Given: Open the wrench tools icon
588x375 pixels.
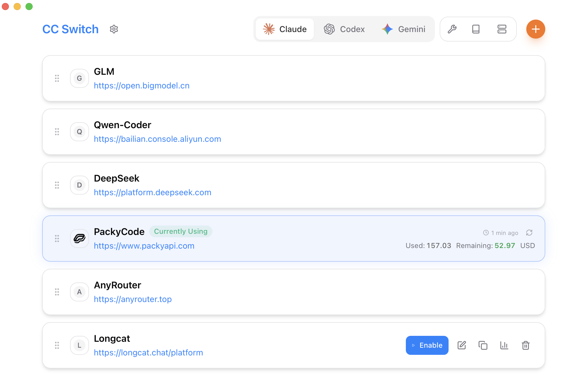Looking at the screenshot, I should coord(452,29).
